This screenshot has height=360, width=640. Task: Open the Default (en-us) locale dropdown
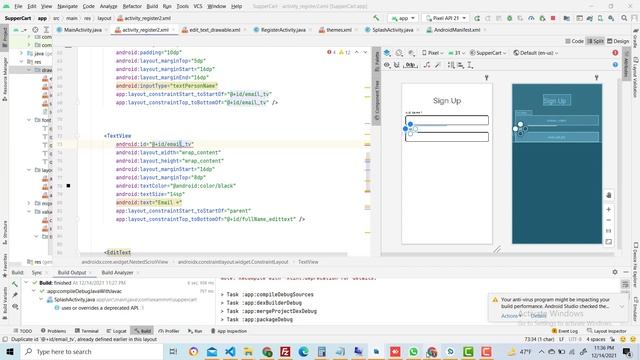click(535, 53)
